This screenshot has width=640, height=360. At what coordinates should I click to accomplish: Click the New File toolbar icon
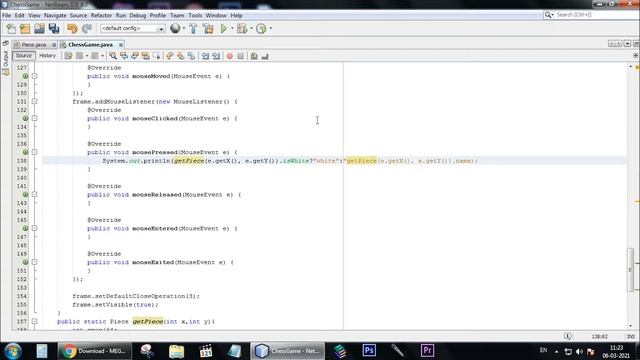(11, 29)
